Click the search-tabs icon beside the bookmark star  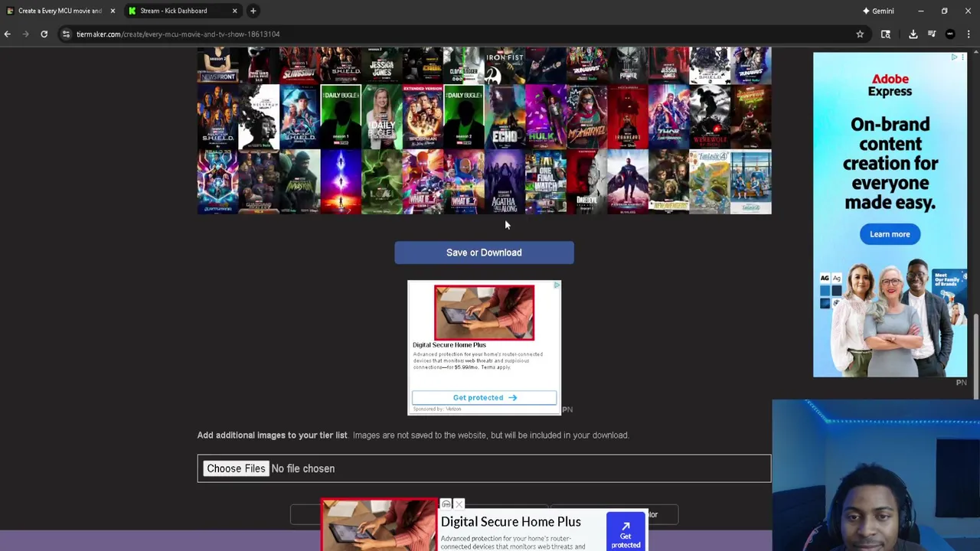(x=886, y=34)
